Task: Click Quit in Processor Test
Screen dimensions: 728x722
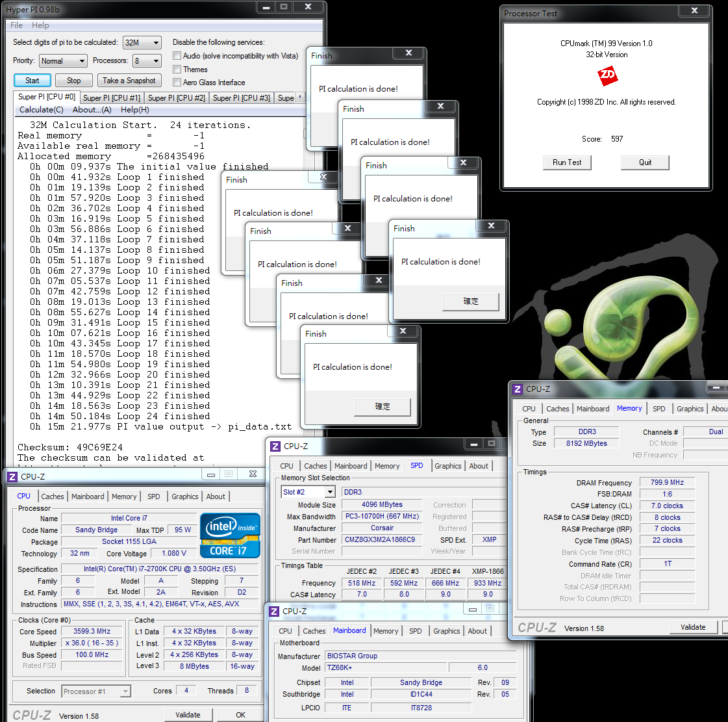Action: click(645, 162)
